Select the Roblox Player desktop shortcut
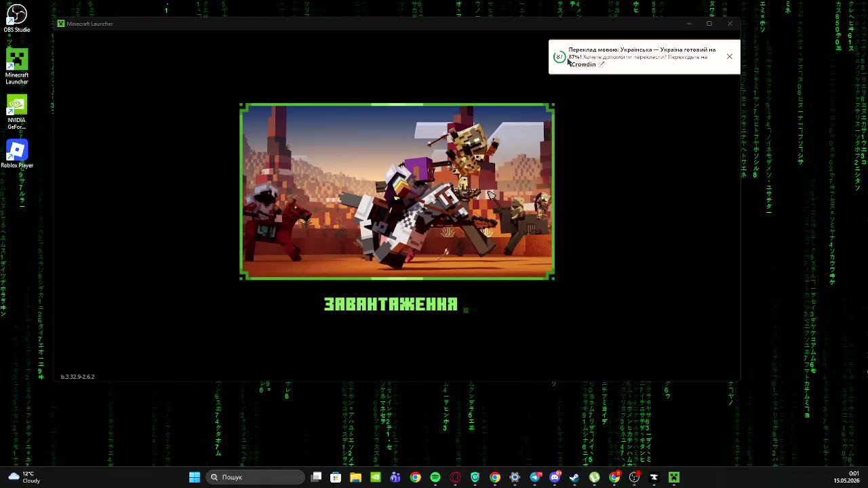The image size is (868, 488). tap(17, 154)
